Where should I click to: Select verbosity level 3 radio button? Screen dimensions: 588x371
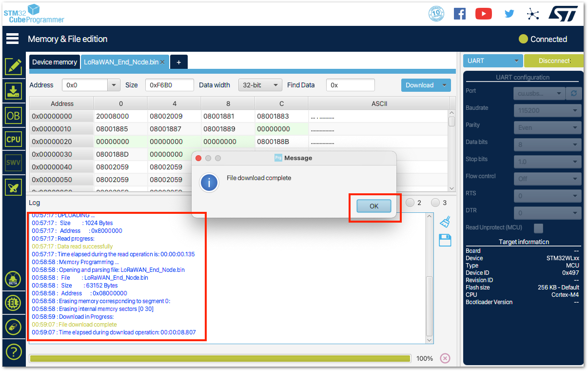pos(435,203)
